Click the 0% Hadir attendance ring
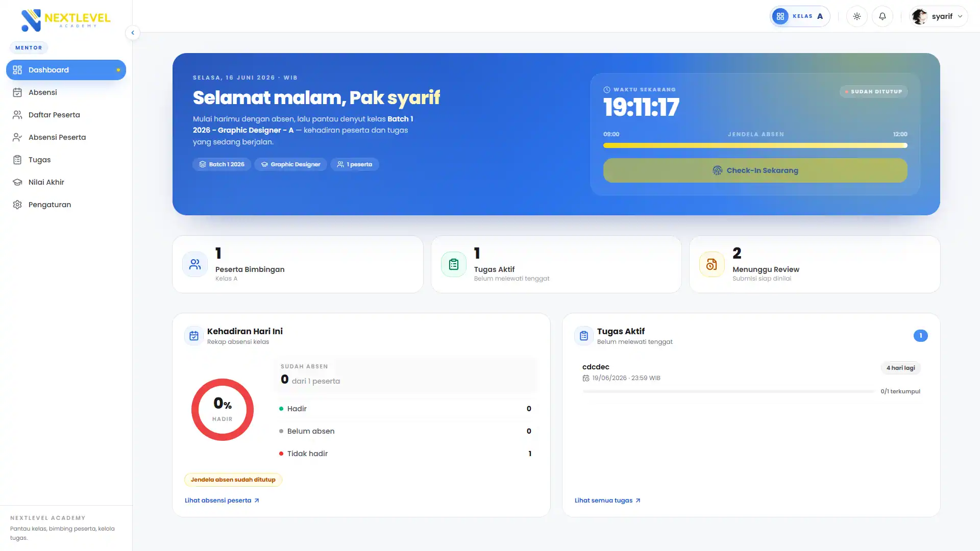The width and height of the screenshot is (980, 551). click(223, 410)
